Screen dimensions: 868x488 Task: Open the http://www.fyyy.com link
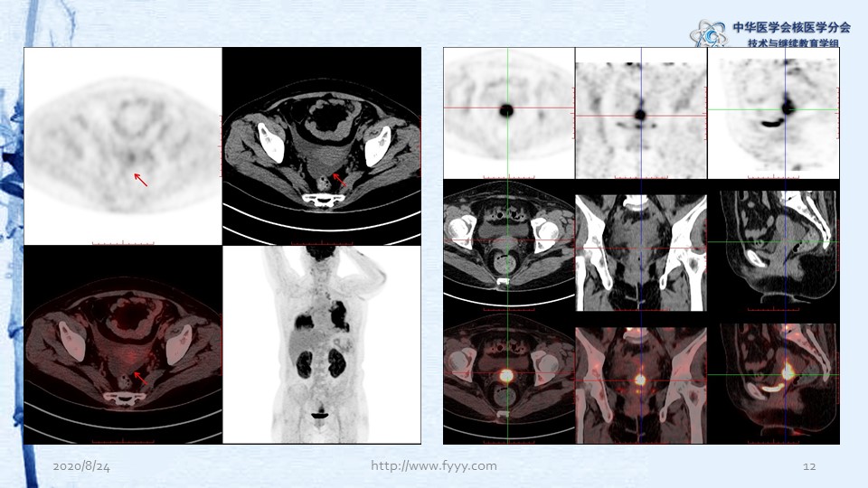[434, 465]
